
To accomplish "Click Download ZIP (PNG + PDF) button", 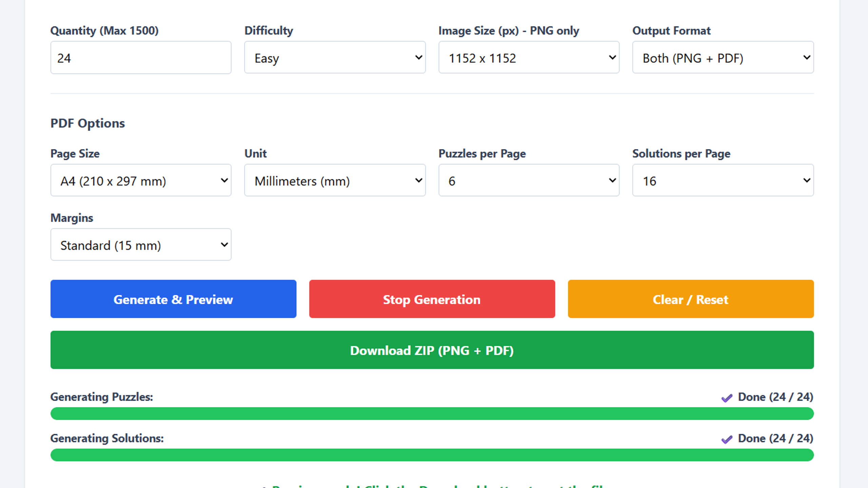I will pos(432,350).
